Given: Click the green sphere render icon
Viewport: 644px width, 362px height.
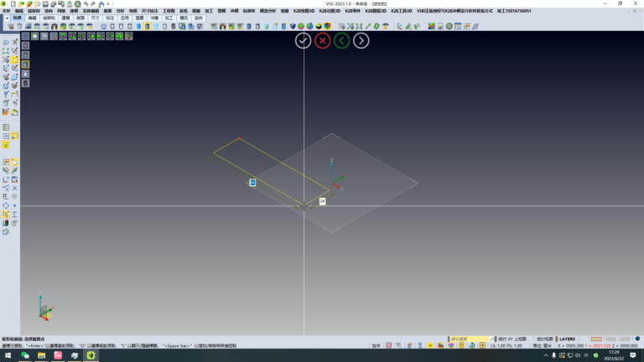Looking at the screenshot, I should [x=301, y=26].
